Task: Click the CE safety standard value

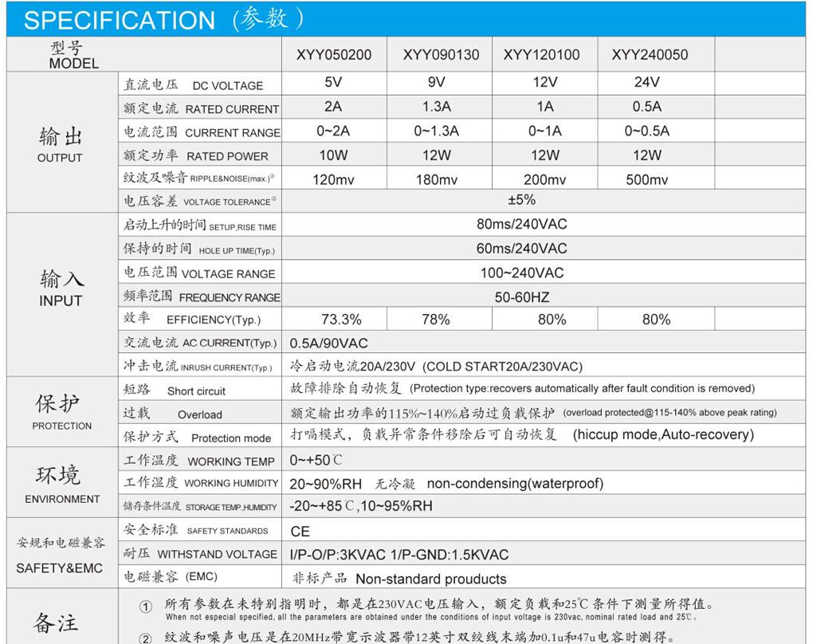Action: click(x=300, y=532)
